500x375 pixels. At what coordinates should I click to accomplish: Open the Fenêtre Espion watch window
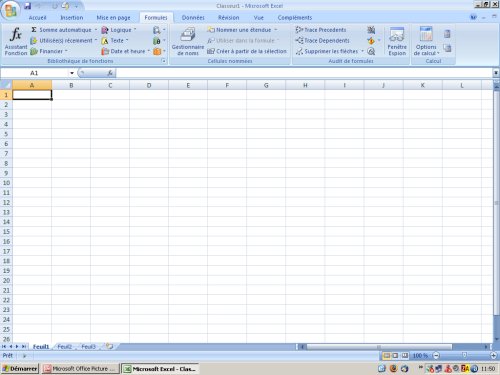tap(397, 41)
